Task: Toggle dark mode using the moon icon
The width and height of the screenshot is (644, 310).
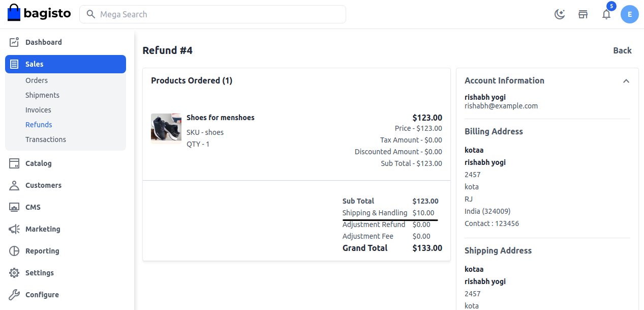Action: click(560, 14)
